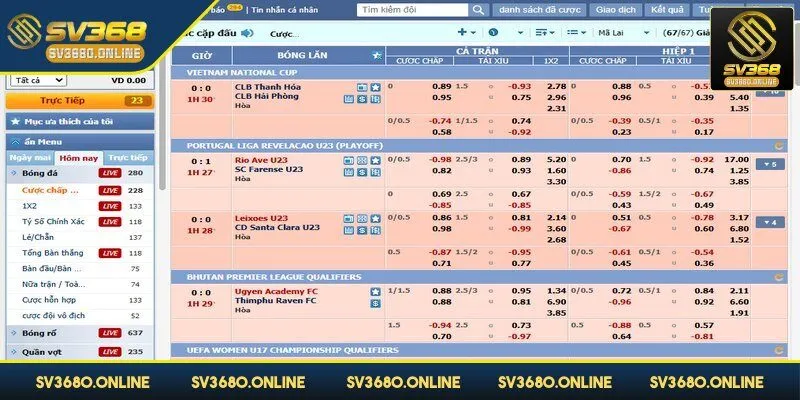The image size is (800, 400).
Task: Click star icon for Ugyen Academy FC match
Action: pos(375,291)
